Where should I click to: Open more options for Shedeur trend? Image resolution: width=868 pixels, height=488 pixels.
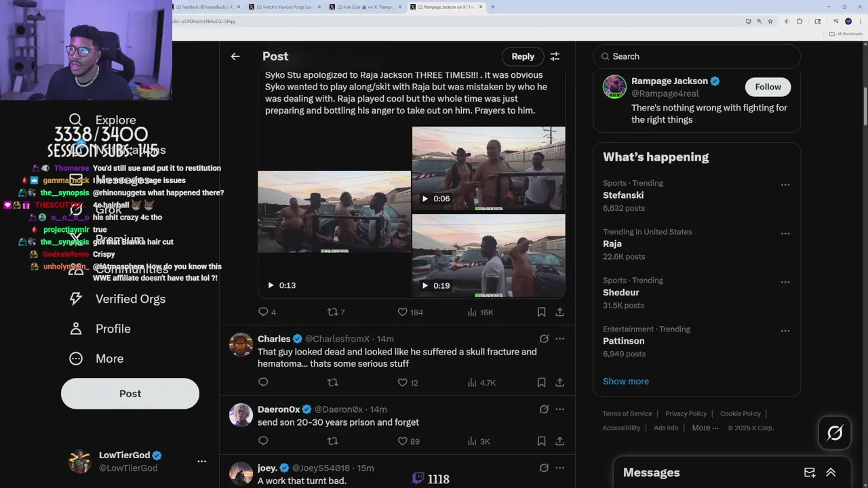pyautogui.click(x=785, y=282)
